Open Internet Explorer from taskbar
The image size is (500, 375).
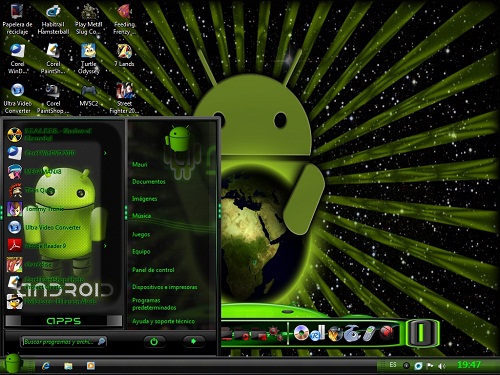point(46,366)
